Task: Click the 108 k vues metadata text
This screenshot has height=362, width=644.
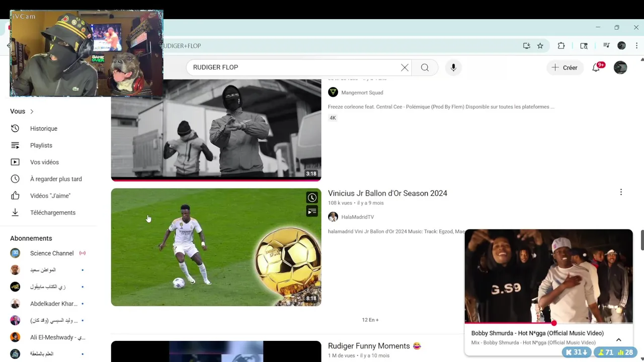Action: click(x=340, y=203)
